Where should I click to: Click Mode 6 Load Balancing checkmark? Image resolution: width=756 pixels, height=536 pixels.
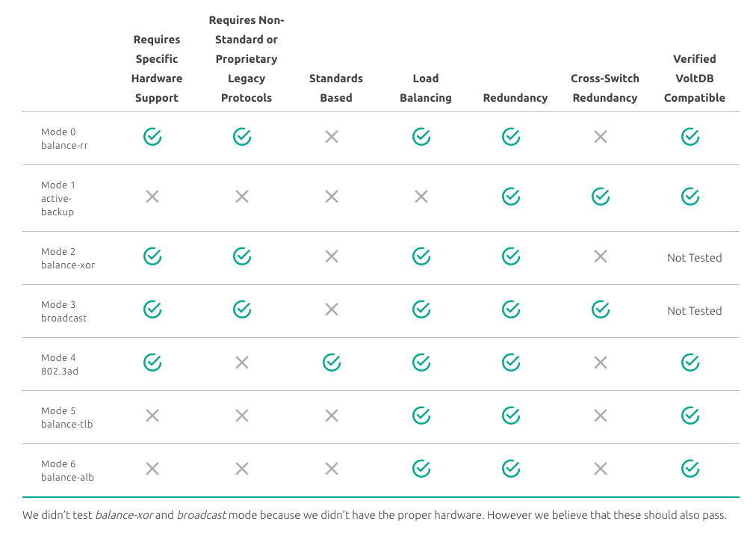421,469
